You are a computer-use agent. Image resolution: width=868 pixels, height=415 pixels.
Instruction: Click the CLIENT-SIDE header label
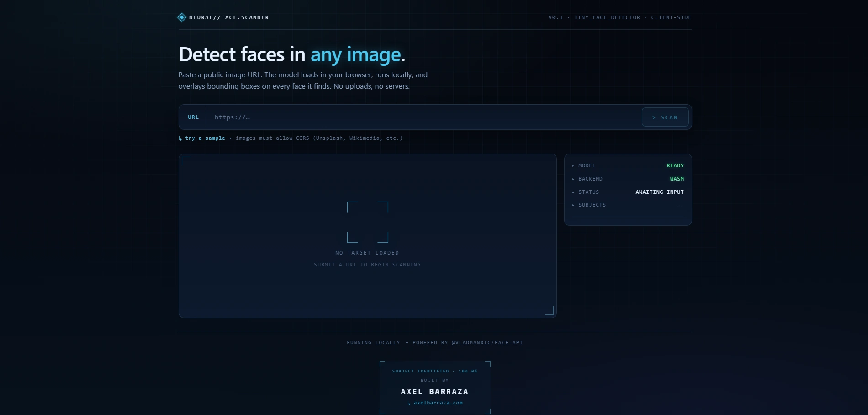click(x=671, y=17)
